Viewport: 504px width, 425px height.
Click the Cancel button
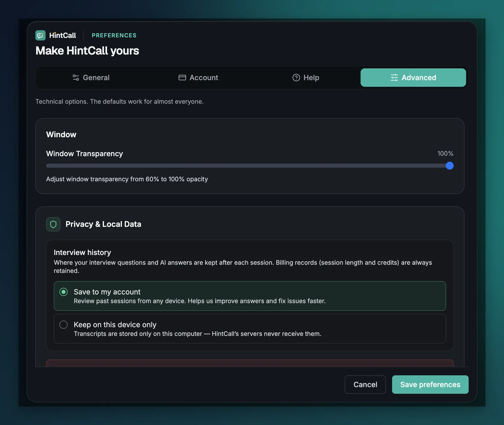click(365, 384)
